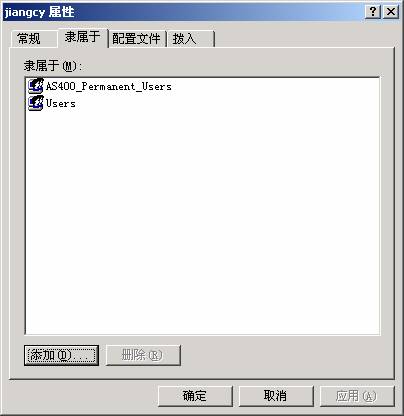Image resolution: width=404 pixels, height=416 pixels.
Task: Open the 配置文件 tab
Action: [136, 39]
